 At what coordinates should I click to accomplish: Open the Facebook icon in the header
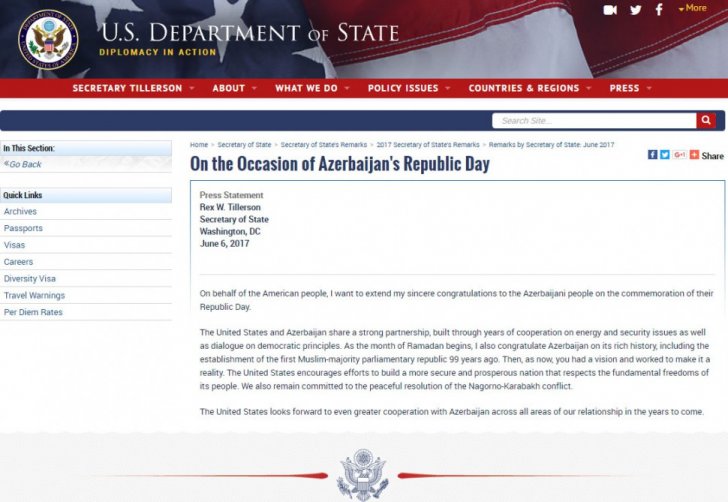tap(659, 9)
